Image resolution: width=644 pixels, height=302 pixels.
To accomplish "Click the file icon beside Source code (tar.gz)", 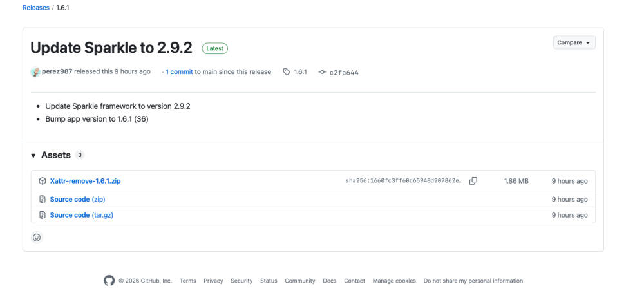I will tap(42, 215).
